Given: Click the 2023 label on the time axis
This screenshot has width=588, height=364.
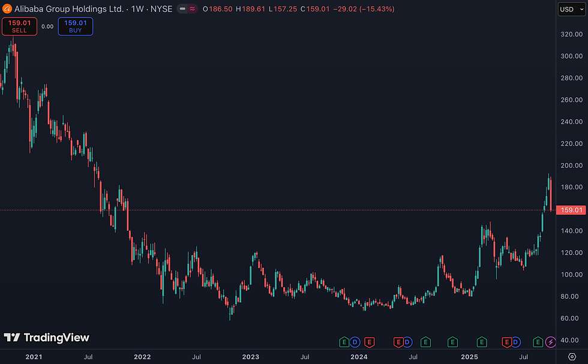Looking at the screenshot, I should click(251, 357).
